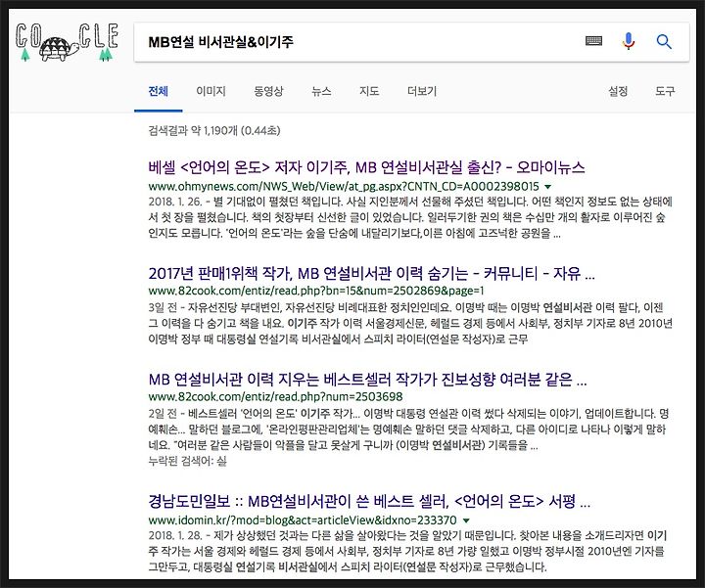Click the www.idomin.kr URL text

coord(303,520)
